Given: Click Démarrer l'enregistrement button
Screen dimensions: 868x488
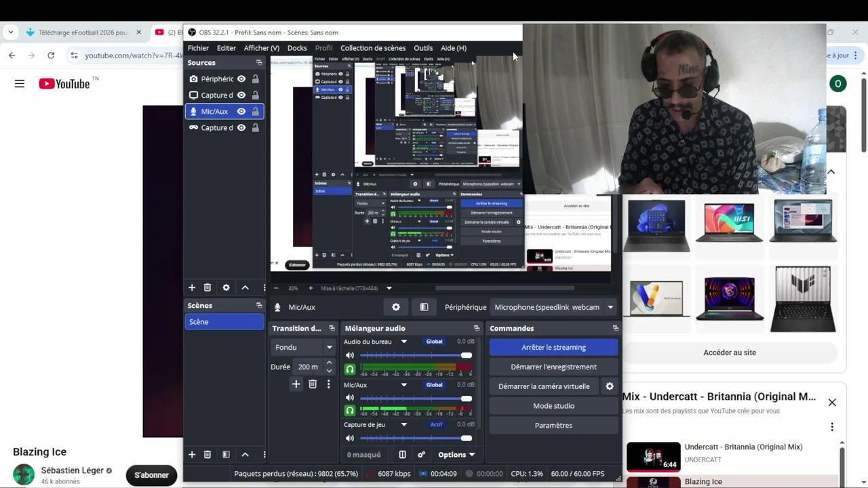Looking at the screenshot, I should pos(553,367).
